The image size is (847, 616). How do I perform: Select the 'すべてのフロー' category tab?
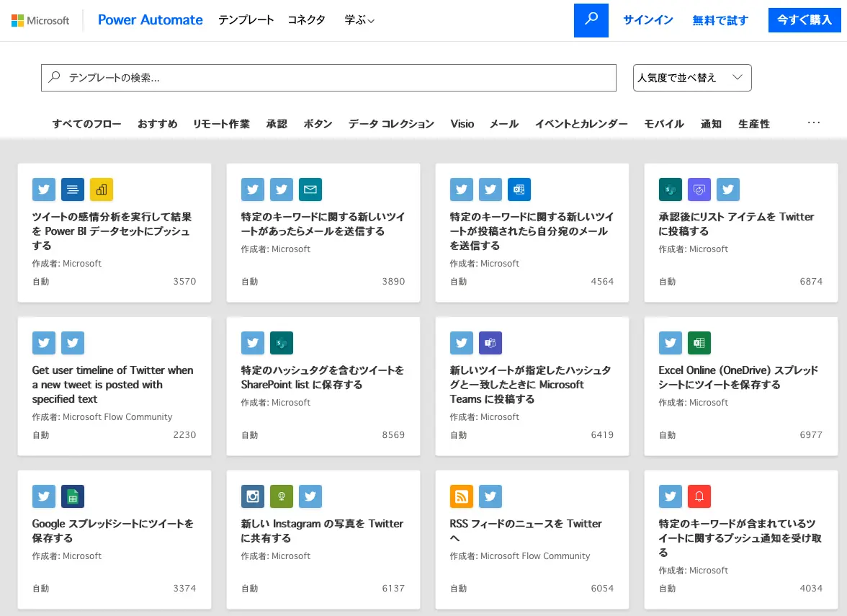click(x=87, y=124)
